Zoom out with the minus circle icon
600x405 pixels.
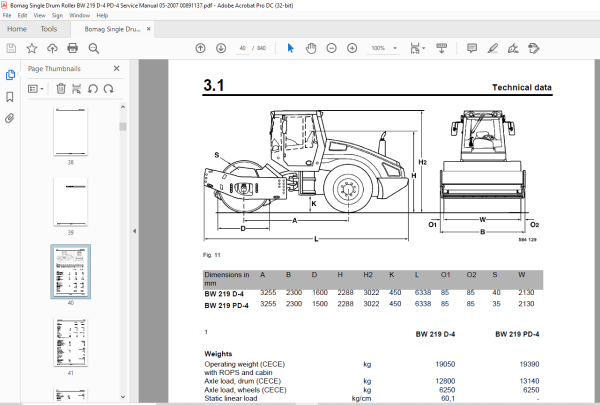click(331, 48)
